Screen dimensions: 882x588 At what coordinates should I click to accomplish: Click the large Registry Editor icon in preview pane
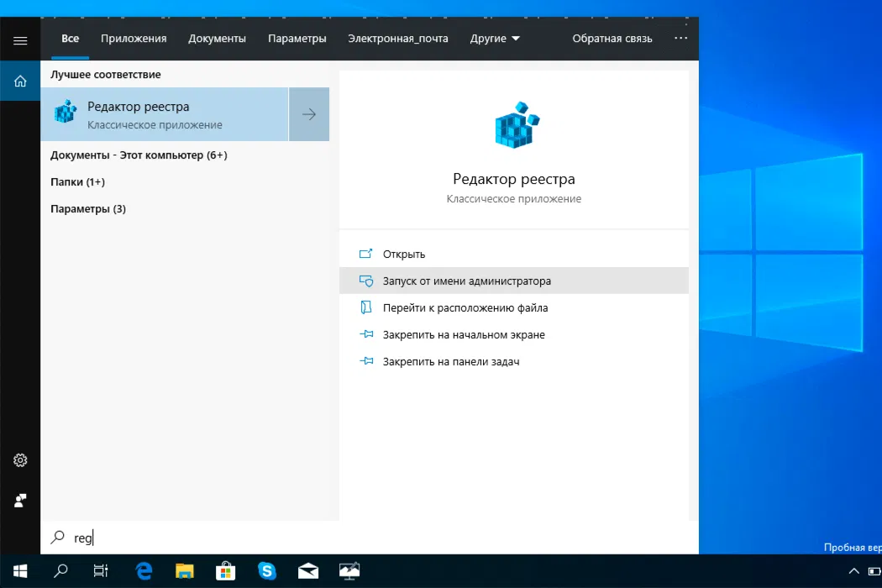coord(517,125)
